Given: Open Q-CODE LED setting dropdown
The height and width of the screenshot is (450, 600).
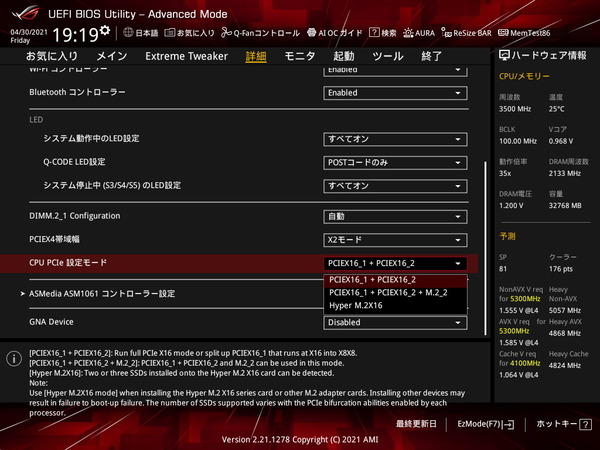Looking at the screenshot, I should coord(395,162).
